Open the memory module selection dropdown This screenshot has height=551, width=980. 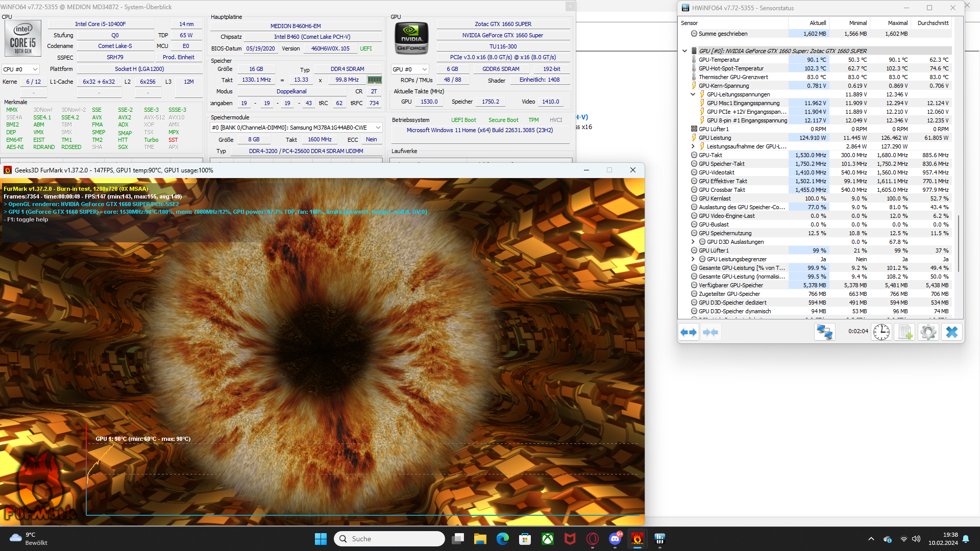pyautogui.click(x=297, y=128)
